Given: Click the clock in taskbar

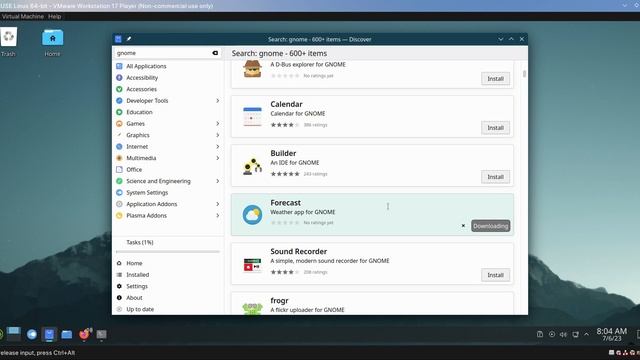Looking at the screenshot, I should pyautogui.click(x=611, y=334).
